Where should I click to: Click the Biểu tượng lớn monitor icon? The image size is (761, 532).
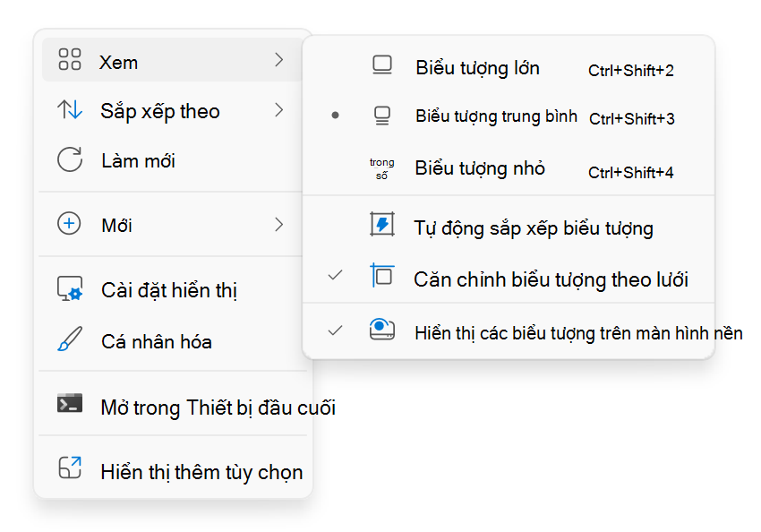tap(382, 65)
